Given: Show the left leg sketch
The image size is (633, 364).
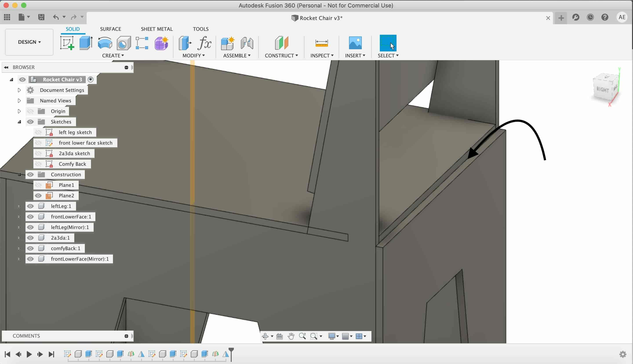Looking at the screenshot, I should tap(38, 132).
